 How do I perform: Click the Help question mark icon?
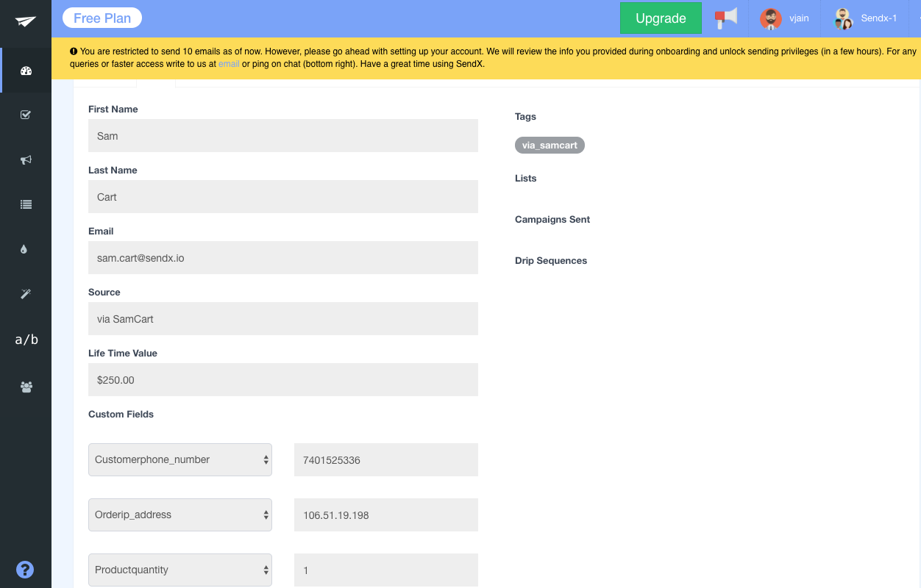pyautogui.click(x=25, y=570)
